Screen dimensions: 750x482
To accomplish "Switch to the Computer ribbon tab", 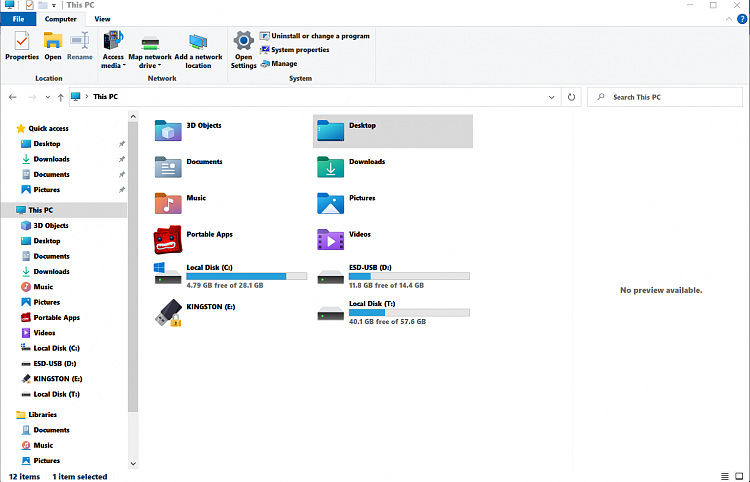I will click(x=61, y=19).
